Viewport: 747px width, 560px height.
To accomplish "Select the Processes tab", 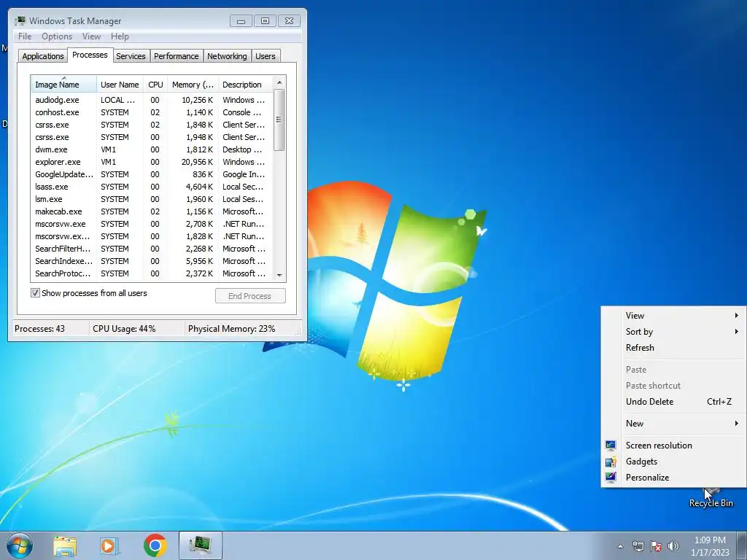I will tap(90, 55).
